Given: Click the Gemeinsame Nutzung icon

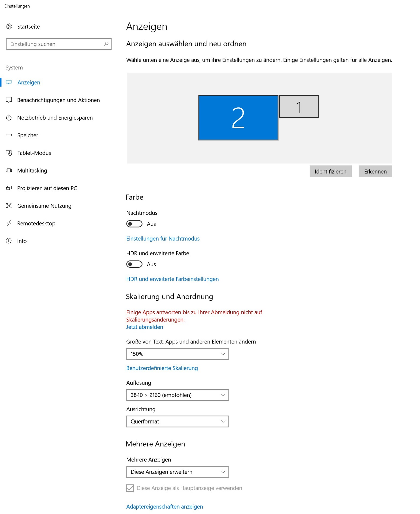Looking at the screenshot, I should 9,206.
